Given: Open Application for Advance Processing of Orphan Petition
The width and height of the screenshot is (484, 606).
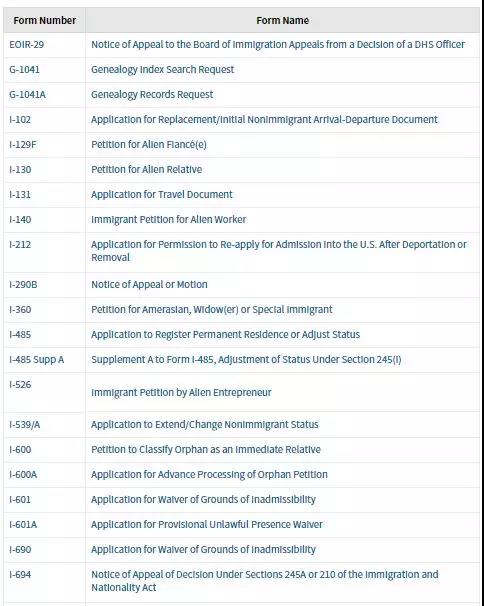Looking at the screenshot, I should 209,475.
